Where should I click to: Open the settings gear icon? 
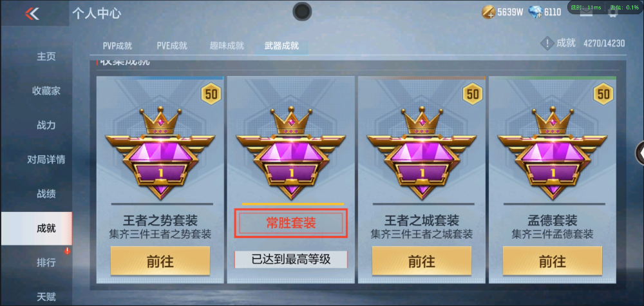click(x=613, y=13)
